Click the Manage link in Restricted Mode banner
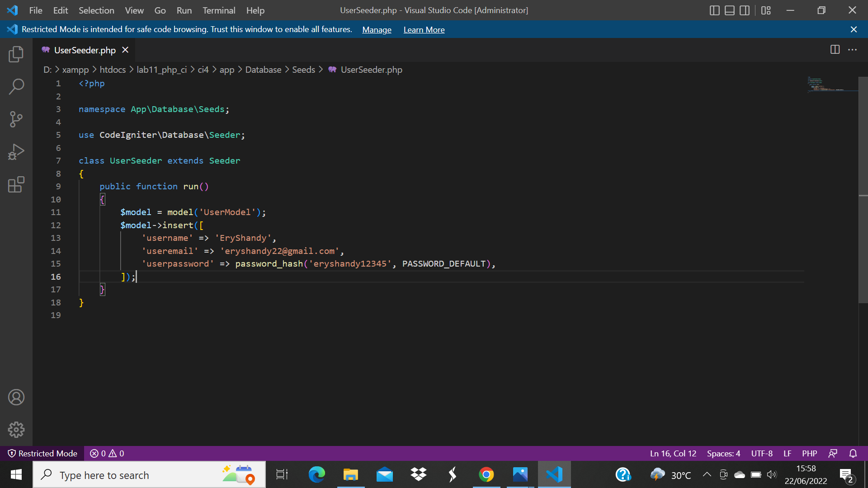This screenshot has height=488, width=868. [x=377, y=29]
